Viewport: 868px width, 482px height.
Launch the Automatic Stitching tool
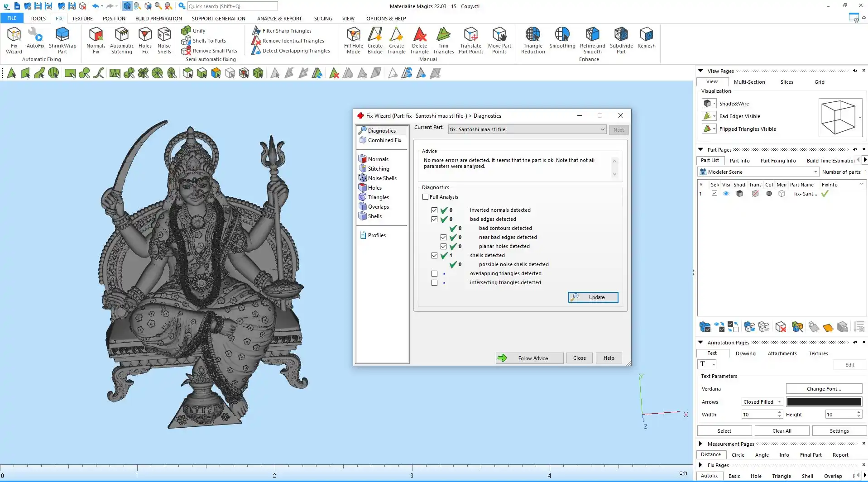click(122, 40)
